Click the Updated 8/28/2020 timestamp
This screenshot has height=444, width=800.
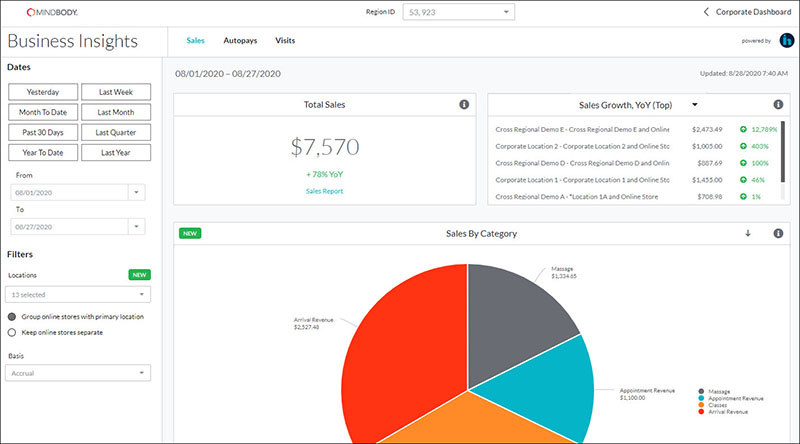click(743, 73)
